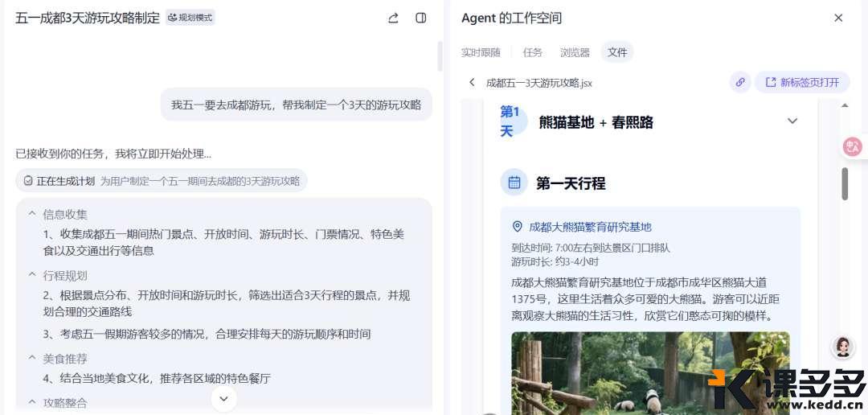Click plan step 2 about 根据景点分布
Viewport: 868px width, 415px height.
point(227,303)
